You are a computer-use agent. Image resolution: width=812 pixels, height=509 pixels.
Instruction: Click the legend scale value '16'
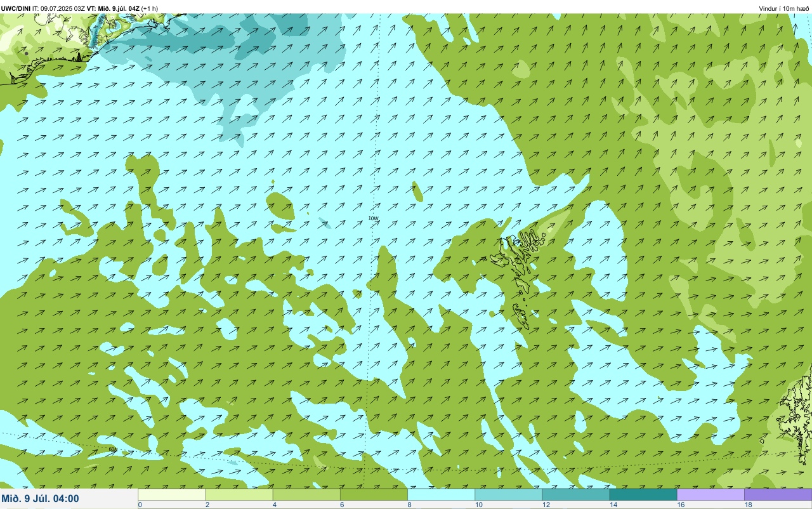[x=681, y=505]
